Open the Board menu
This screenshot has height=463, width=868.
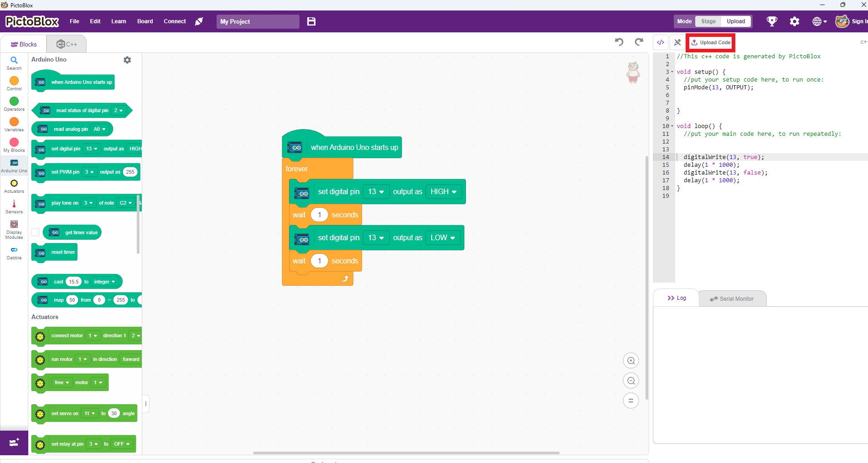(x=145, y=21)
